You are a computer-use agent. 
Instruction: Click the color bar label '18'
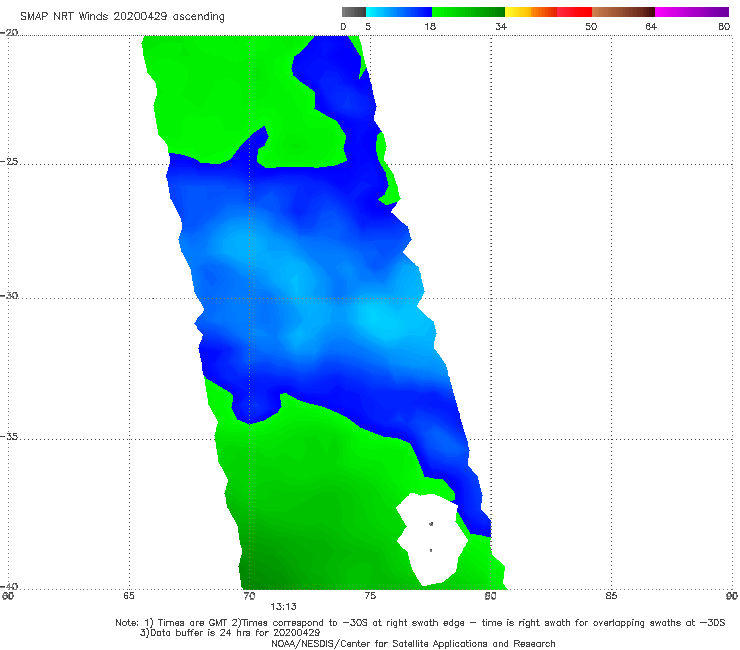[430, 26]
